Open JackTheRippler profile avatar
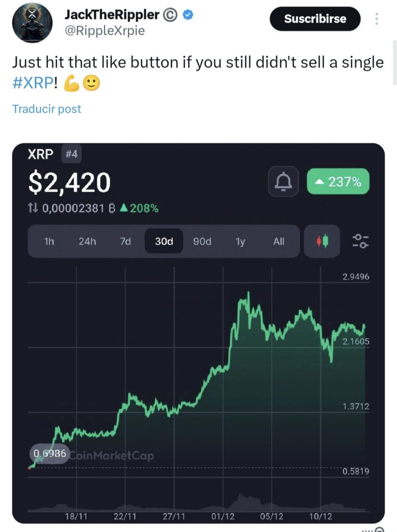 tap(32, 21)
